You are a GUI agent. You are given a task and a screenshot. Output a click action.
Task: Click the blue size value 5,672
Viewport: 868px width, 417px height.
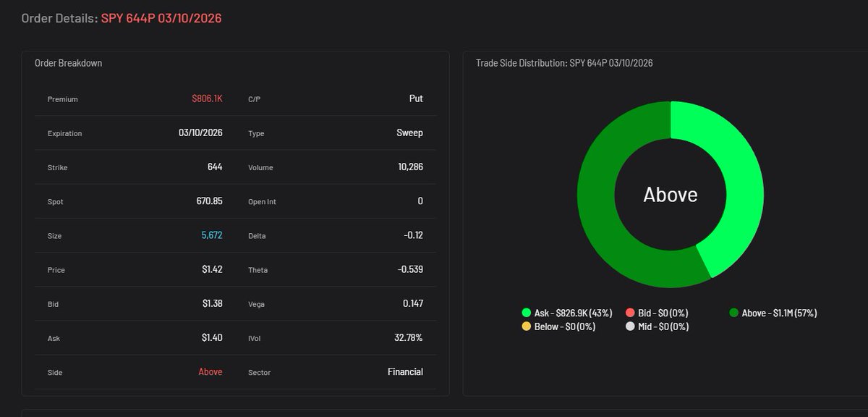coord(211,235)
